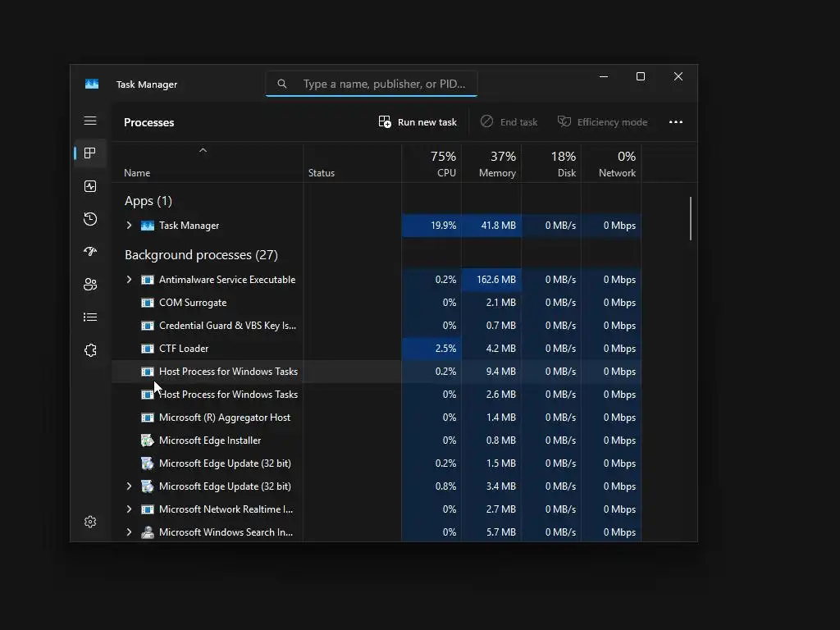Click the Microsoft Network Realtime process icon
The height and width of the screenshot is (630, 840).
click(148, 509)
